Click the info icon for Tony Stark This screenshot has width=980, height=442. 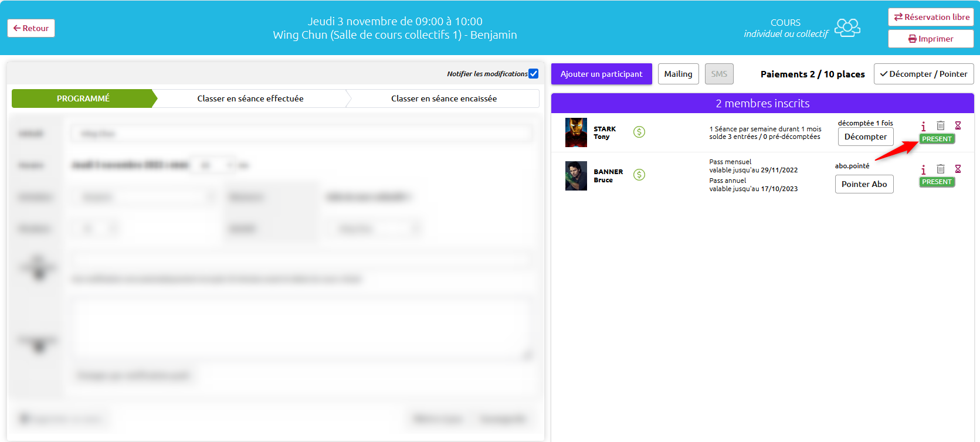click(923, 126)
